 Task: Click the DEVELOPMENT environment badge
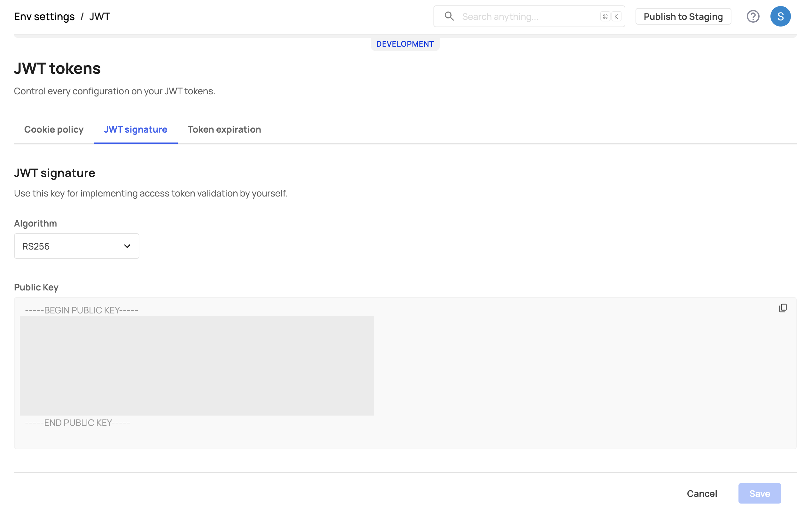[405, 44]
